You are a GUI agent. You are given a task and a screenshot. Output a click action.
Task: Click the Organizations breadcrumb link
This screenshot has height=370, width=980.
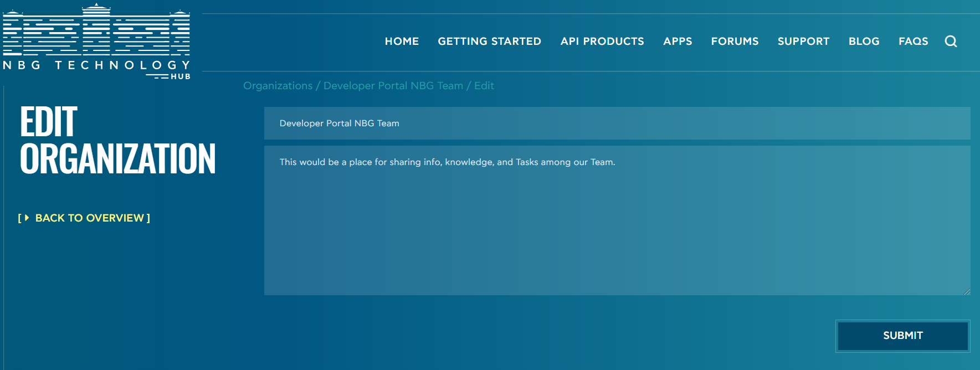pos(278,86)
